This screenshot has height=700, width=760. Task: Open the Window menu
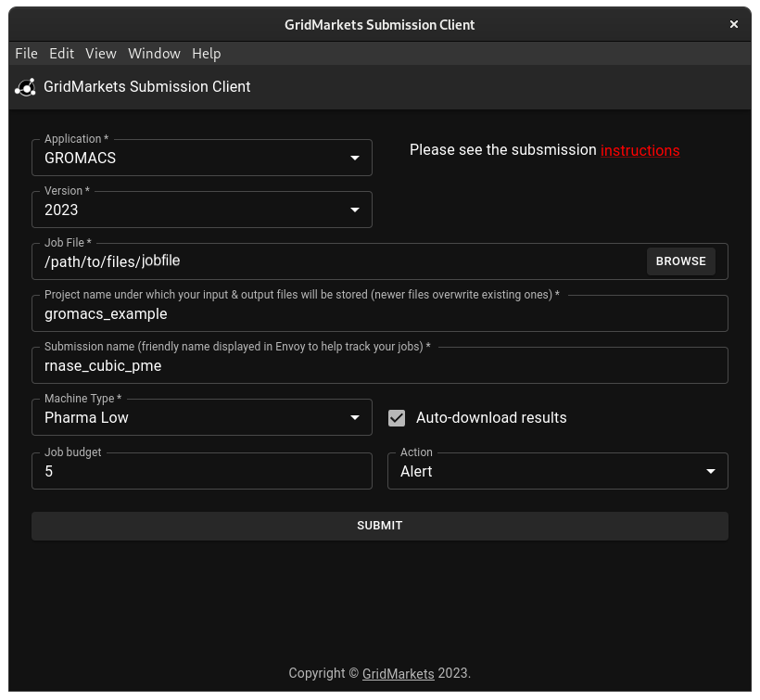coord(154,54)
